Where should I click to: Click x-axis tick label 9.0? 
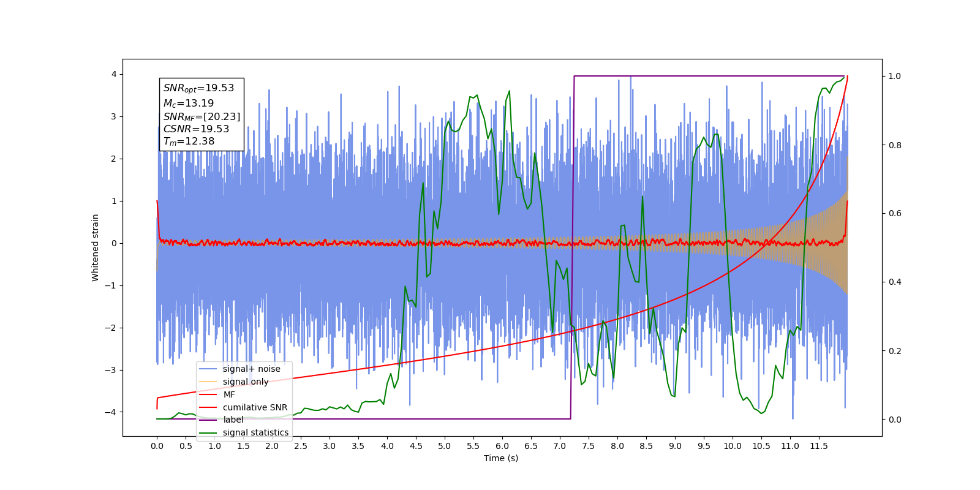[675, 446]
